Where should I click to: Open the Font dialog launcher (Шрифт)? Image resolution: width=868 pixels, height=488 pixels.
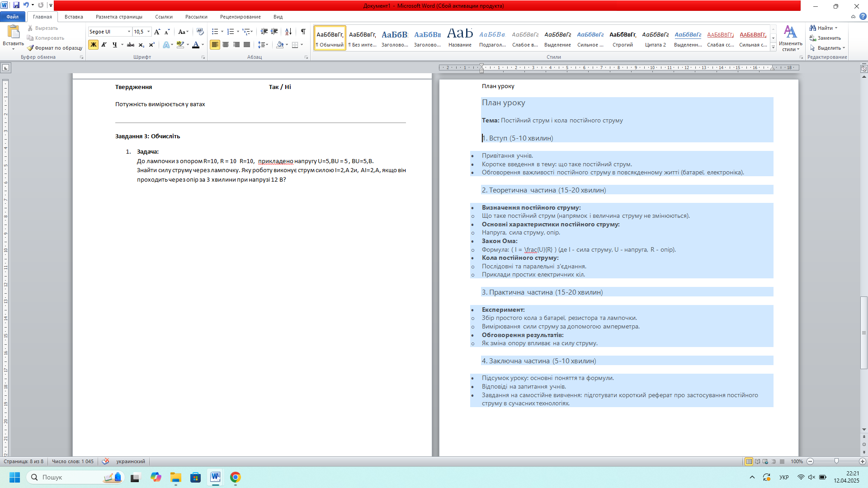[203, 57]
